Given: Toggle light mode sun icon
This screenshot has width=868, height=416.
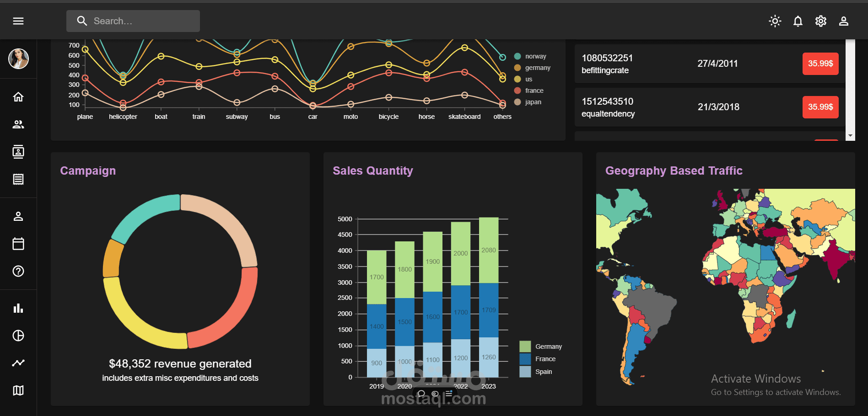Looking at the screenshot, I should tap(775, 21).
